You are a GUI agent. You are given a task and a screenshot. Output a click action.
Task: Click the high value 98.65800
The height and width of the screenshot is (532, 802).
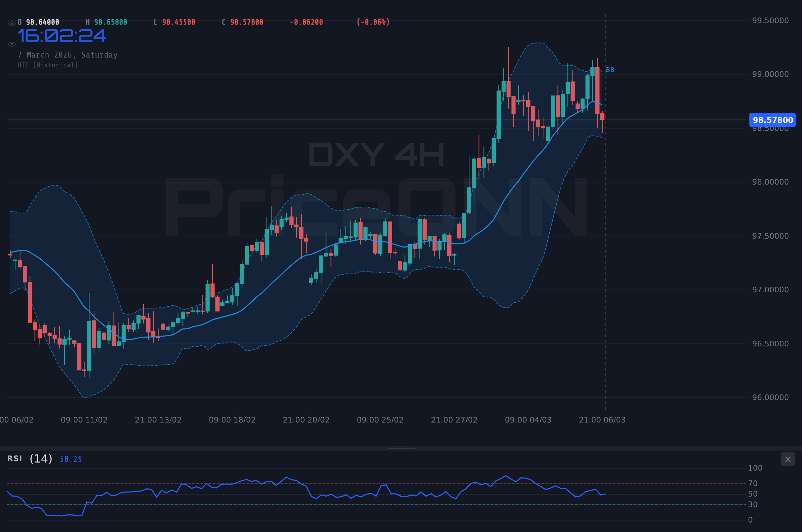point(111,22)
